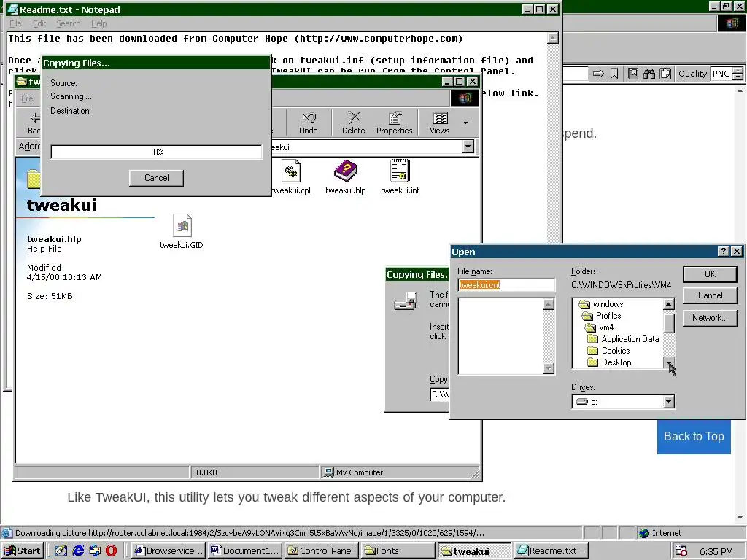The height and width of the screenshot is (560, 747).
Task: Switch to Readme.txt taskbar button
Action: [551, 551]
